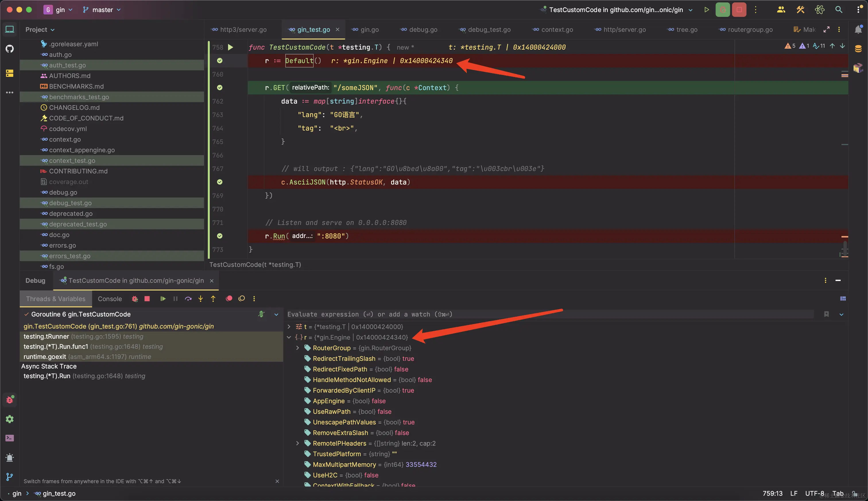
Task: Open build tools hammer icon
Action: [x=800, y=10]
